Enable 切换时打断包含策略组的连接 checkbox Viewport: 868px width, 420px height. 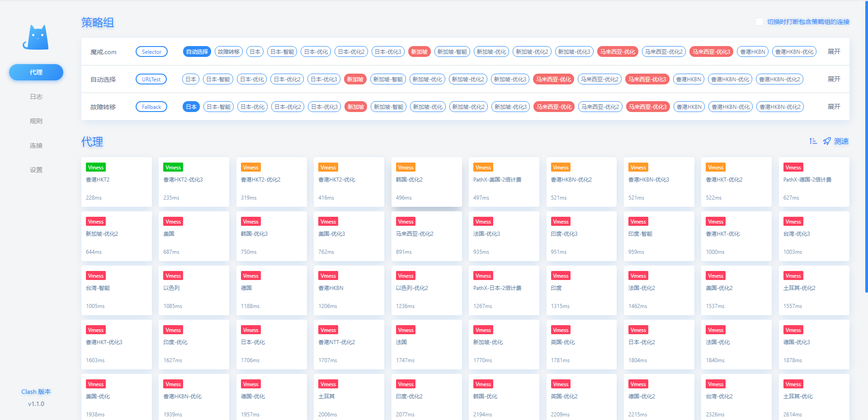pyautogui.click(x=759, y=22)
